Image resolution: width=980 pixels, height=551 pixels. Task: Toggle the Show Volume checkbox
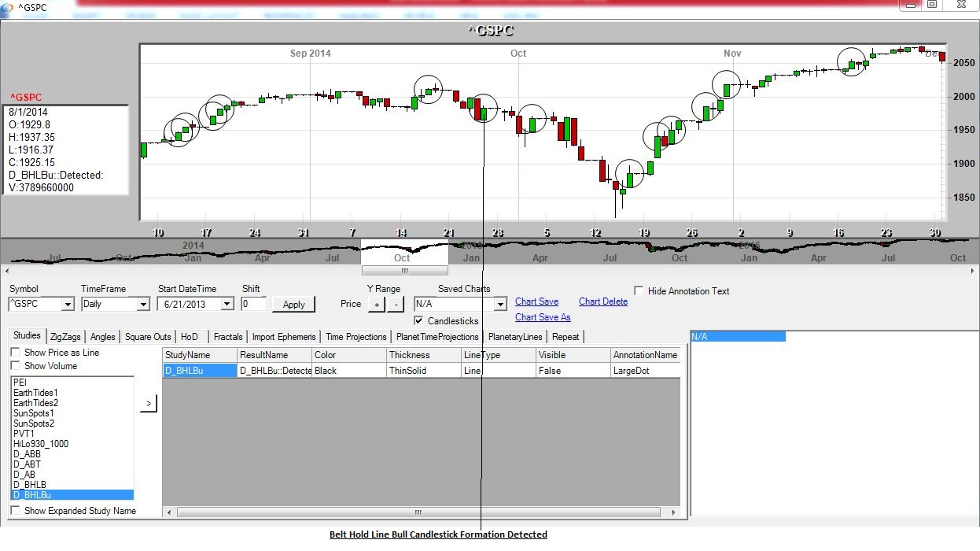pos(15,366)
